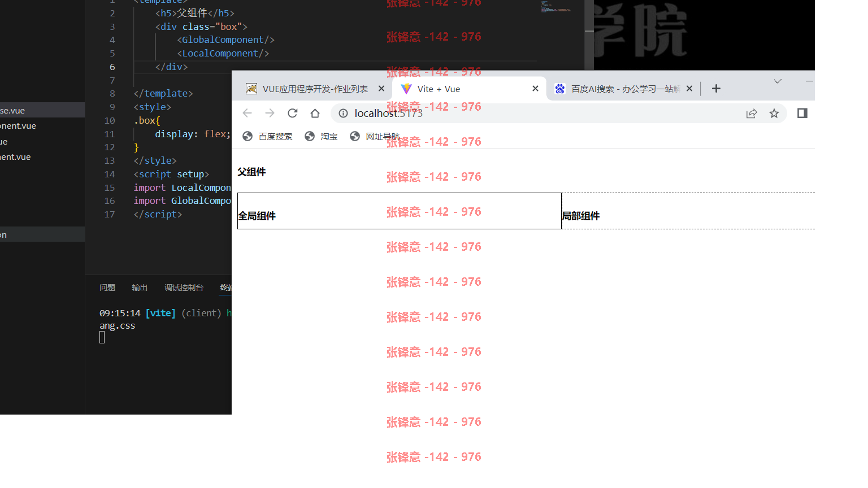Click the 全局组件 box

click(x=400, y=211)
